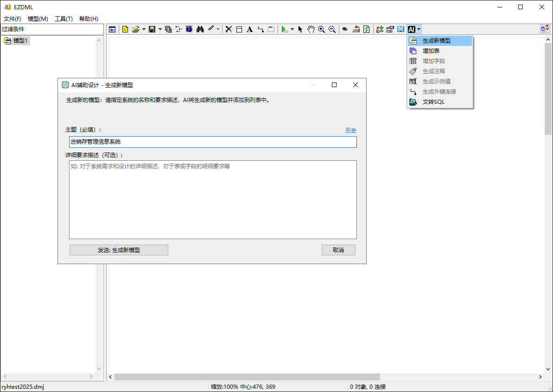
Task: Toggle the left panel collapse icon
Action: (x=112, y=29)
